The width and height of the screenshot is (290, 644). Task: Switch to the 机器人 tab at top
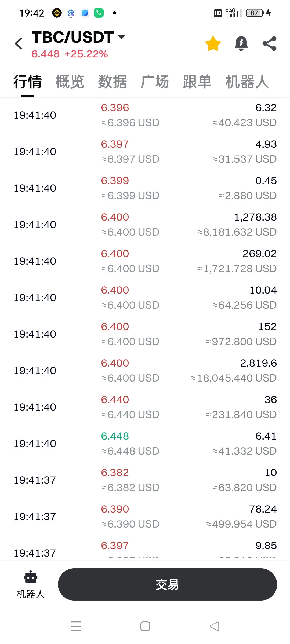247,82
